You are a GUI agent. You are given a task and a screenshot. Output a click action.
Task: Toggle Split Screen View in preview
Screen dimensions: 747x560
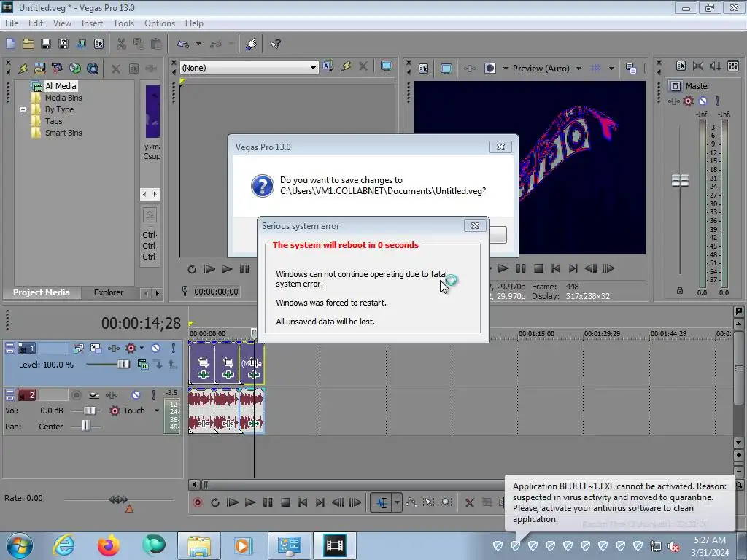[x=489, y=69]
